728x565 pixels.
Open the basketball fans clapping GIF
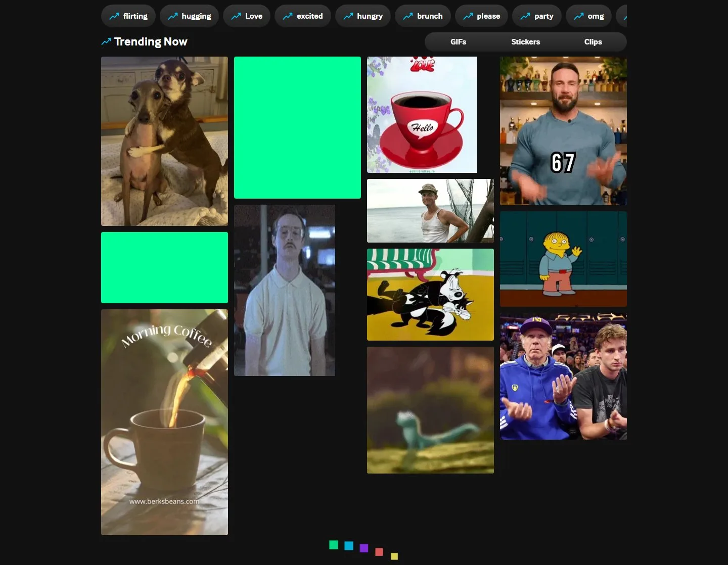563,376
